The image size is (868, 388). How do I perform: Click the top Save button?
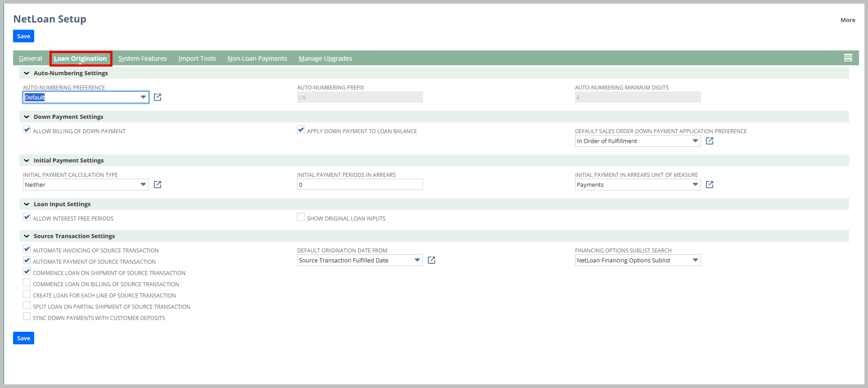[x=23, y=36]
